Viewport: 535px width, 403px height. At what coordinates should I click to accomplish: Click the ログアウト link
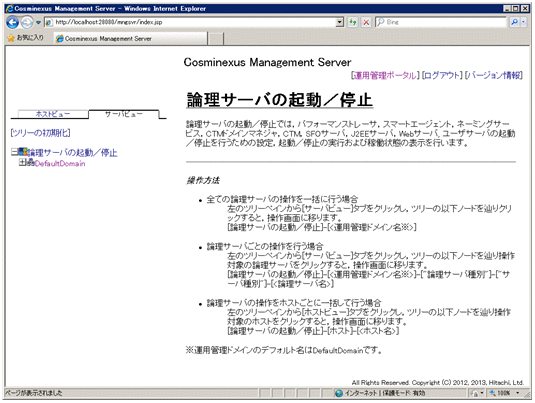pyautogui.click(x=442, y=75)
